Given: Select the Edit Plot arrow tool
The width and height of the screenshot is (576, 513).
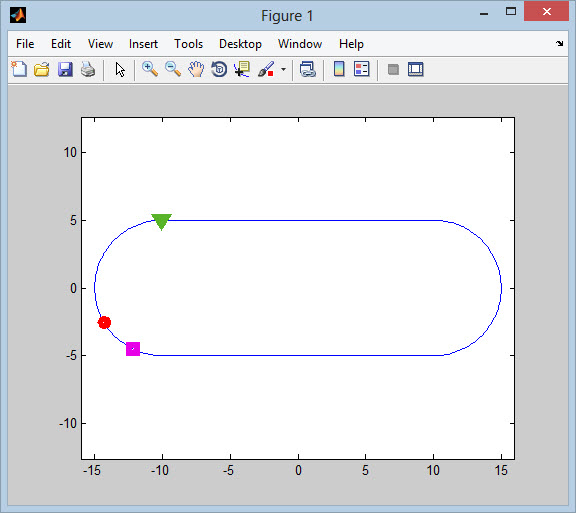Looking at the screenshot, I should point(120,69).
